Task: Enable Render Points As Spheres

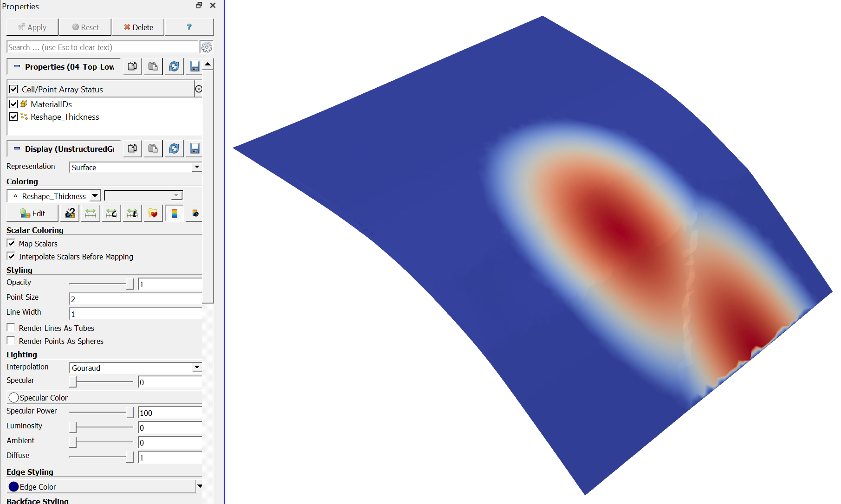Action: [11, 340]
